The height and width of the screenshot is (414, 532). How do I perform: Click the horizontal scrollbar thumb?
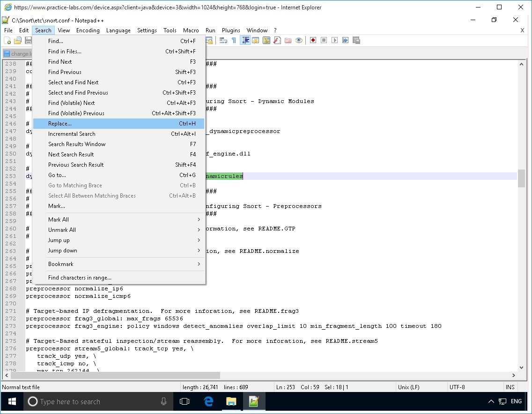[115, 375]
